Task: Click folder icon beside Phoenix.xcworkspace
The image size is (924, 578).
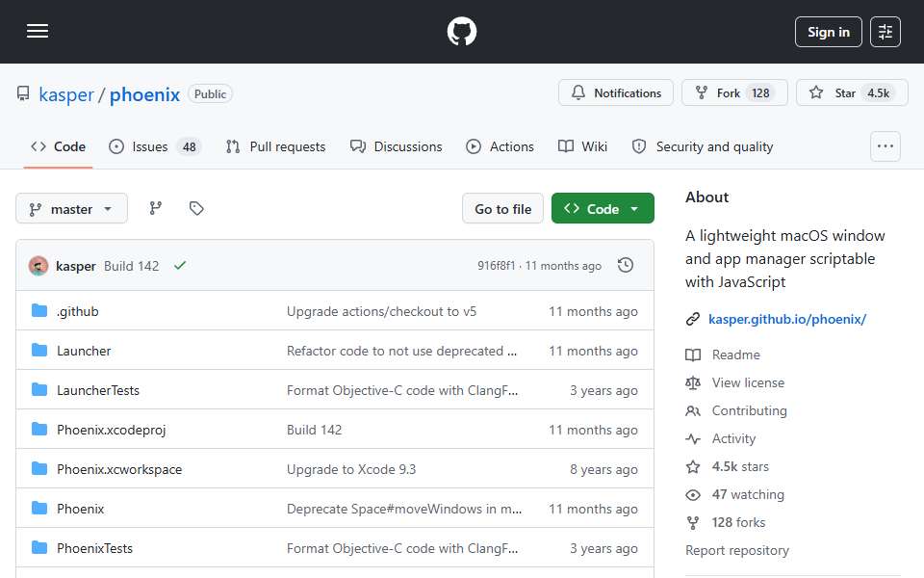Action: pos(39,469)
